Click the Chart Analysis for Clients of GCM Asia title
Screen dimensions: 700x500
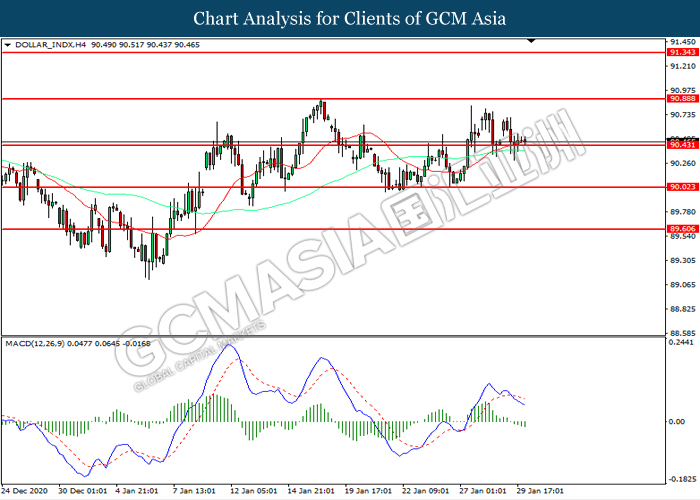coord(350,18)
